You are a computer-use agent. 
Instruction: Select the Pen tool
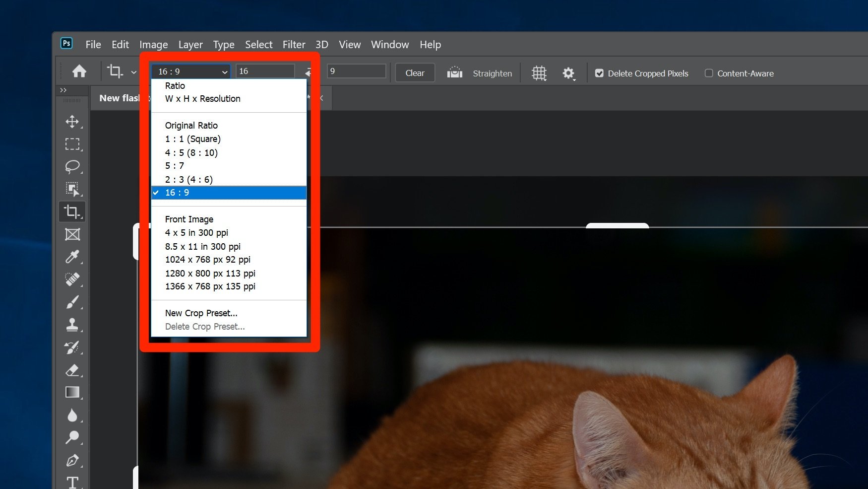(x=72, y=460)
